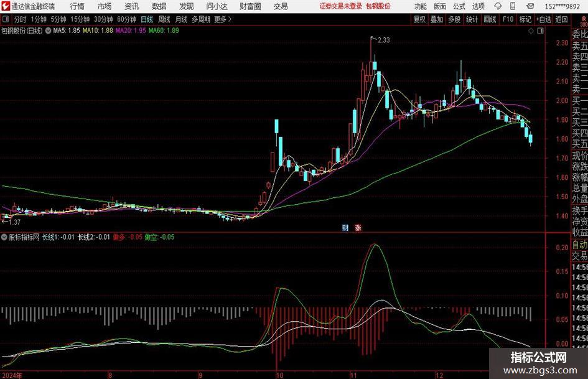Click the 多股 toolbar button
Image resolution: width=588 pixels, height=379 pixels.
point(454,19)
